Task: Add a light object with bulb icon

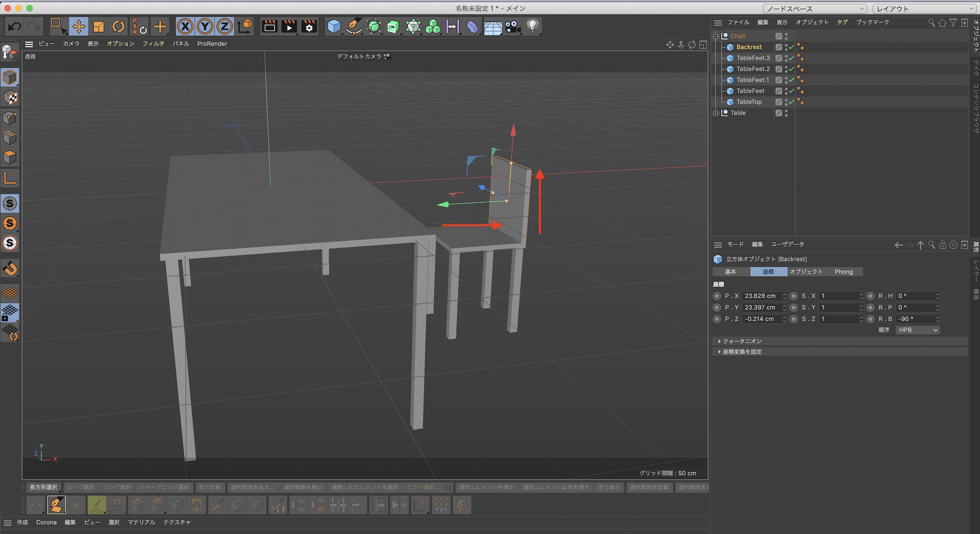Action: coord(533,26)
